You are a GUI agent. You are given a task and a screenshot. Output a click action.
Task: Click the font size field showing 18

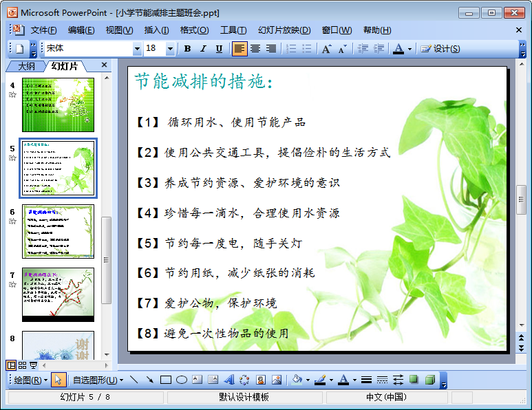(155, 48)
